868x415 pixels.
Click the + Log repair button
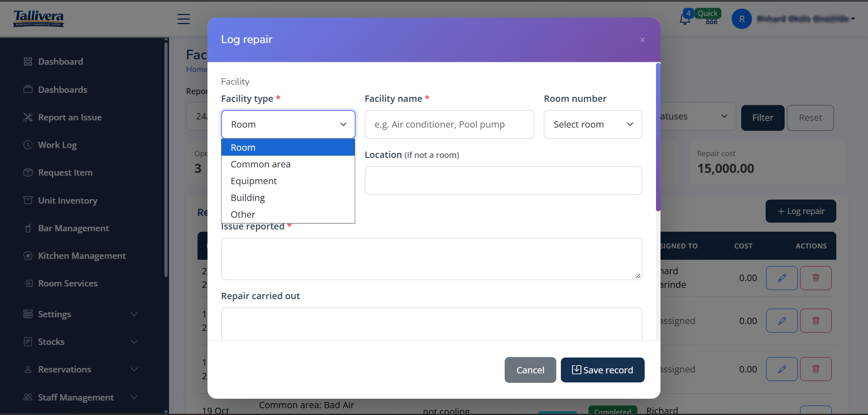800,211
